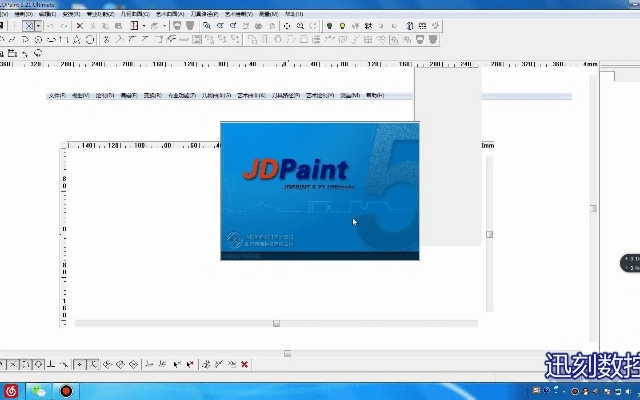This screenshot has height=400, width=640.
Task: Click the vertical scrollbar thumb on the right
Action: (489, 234)
